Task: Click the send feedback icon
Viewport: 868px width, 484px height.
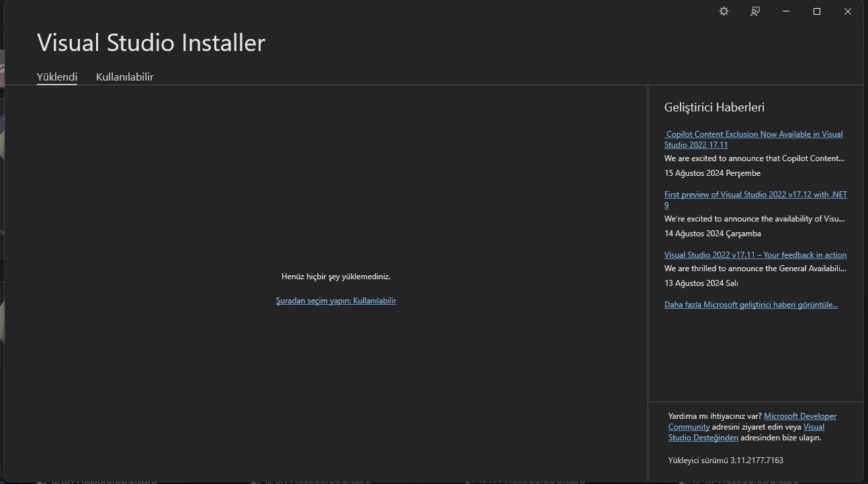Action: (755, 11)
